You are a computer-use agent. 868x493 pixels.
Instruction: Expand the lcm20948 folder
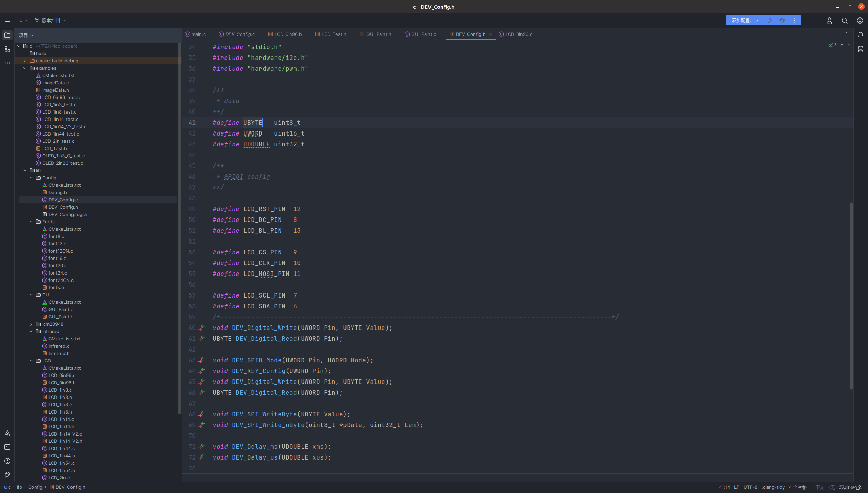pyautogui.click(x=31, y=324)
